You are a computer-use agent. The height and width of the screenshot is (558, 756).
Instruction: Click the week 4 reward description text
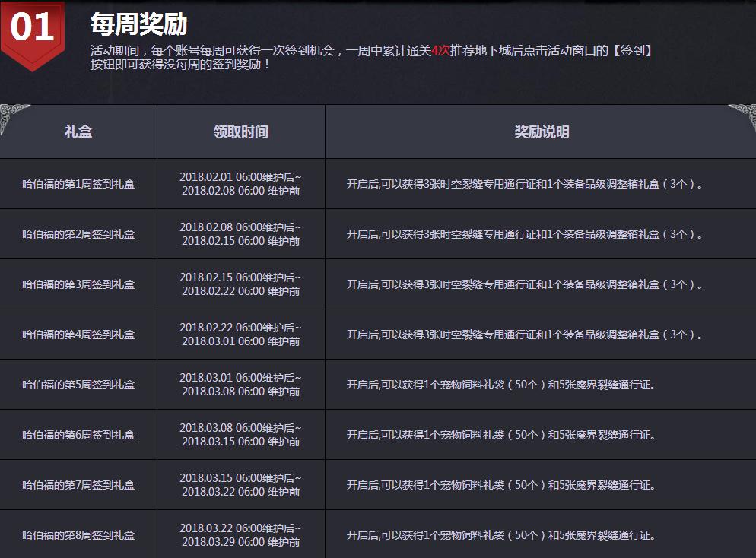coord(524,334)
